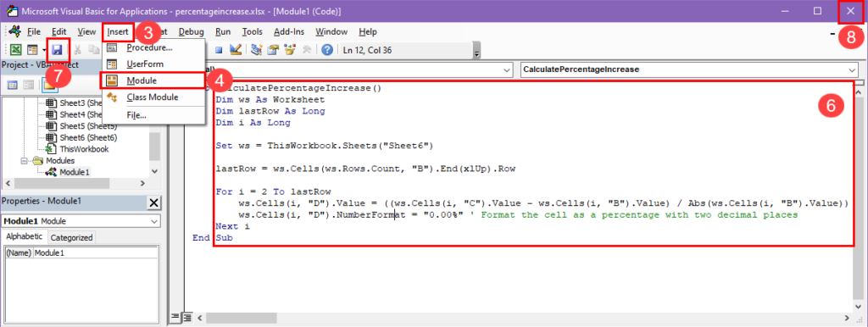This screenshot has height=327, width=868.
Task: Save the workbook with the floppy disk icon
Action: click(57, 50)
